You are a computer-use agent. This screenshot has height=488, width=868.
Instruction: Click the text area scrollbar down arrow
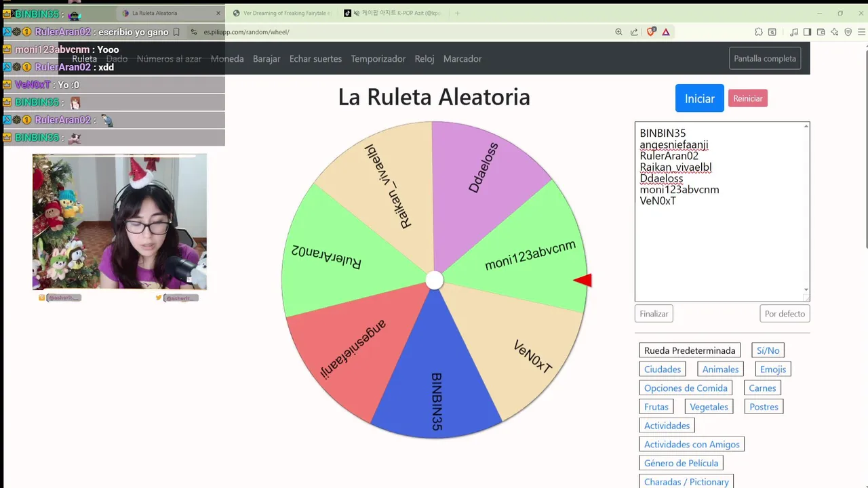pos(806,290)
